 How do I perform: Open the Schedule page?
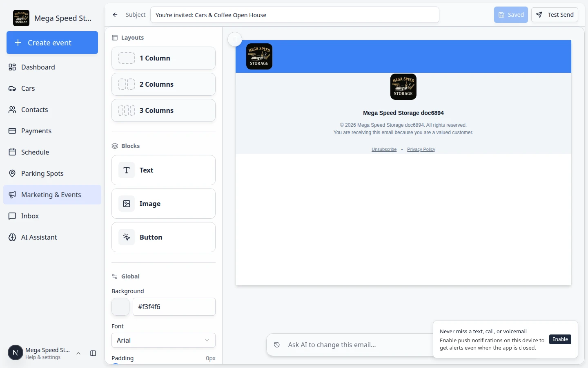(52, 152)
